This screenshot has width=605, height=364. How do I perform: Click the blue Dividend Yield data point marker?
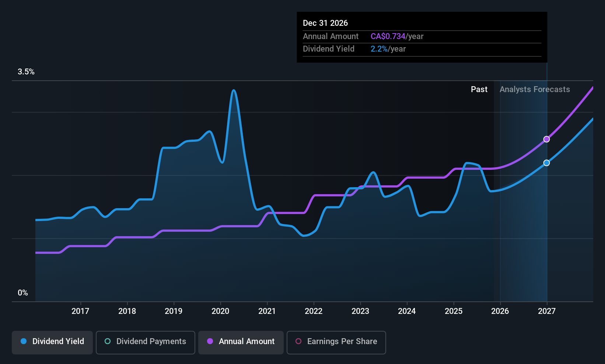tap(547, 163)
